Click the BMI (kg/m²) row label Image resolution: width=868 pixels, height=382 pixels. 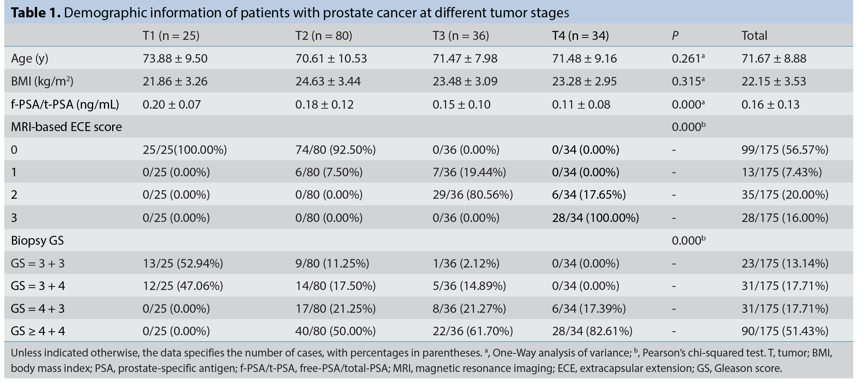(42, 81)
